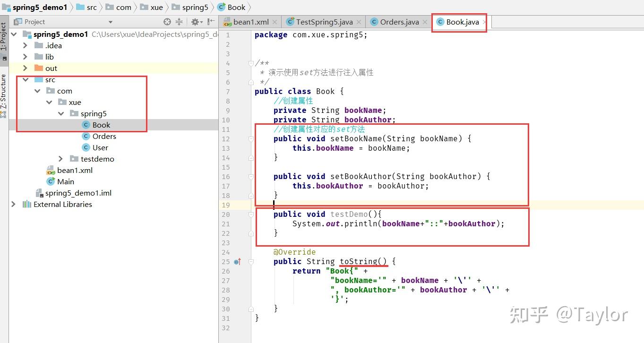Image resolution: width=644 pixels, height=343 pixels.
Task: Click the User class icon
Action: [86, 147]
